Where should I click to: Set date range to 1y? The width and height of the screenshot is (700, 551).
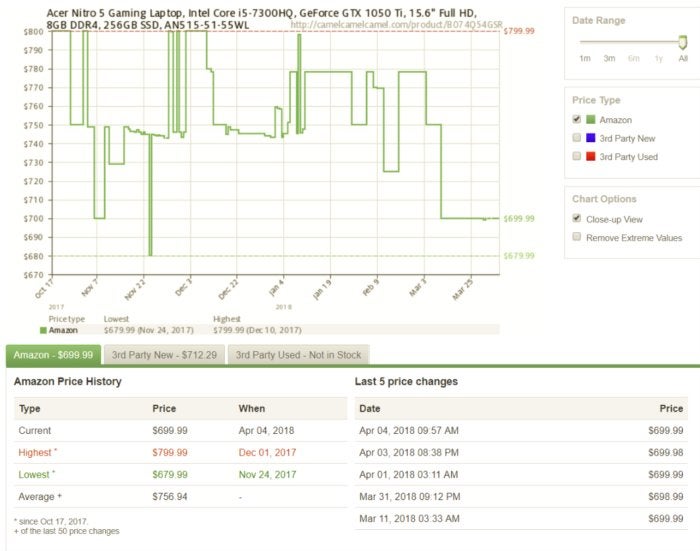click(x=658, y=58)
